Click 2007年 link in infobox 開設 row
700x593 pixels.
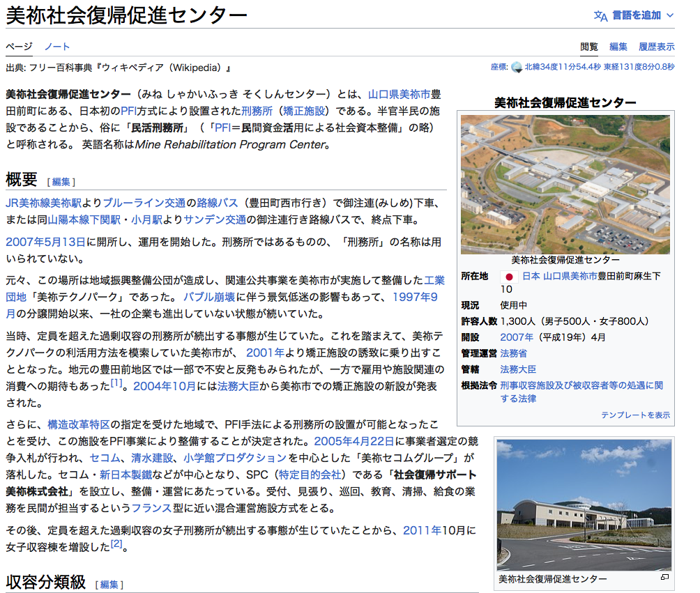point(517,337)
